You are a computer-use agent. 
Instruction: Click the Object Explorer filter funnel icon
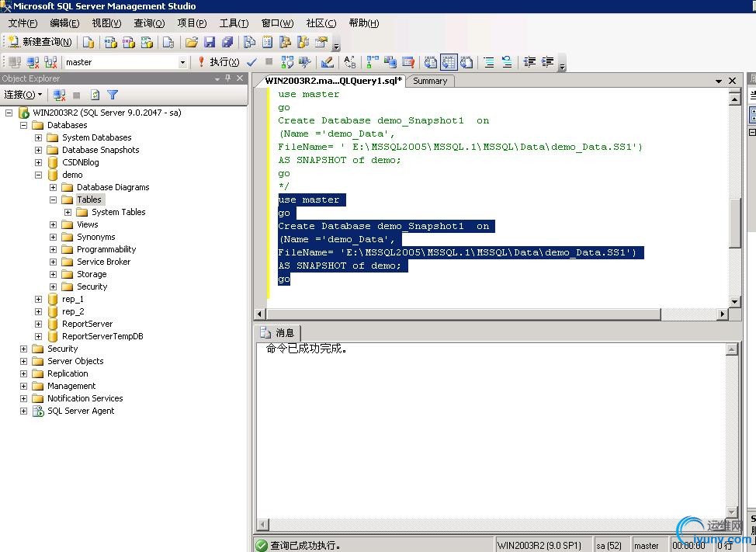pyautogui.click(x=113, y=95)
